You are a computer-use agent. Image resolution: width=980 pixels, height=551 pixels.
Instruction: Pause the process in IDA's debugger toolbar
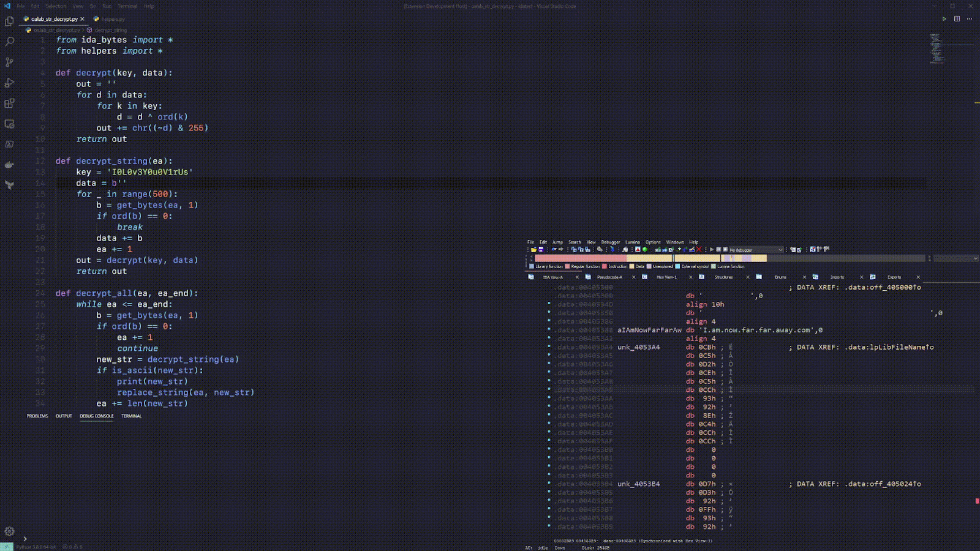(x=719, y=250)
